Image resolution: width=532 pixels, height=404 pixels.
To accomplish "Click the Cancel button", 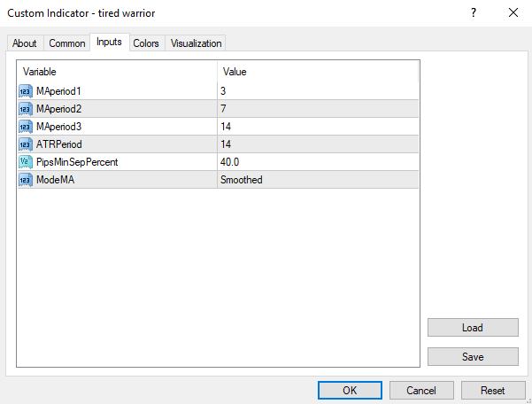I will tap(421, 391).
